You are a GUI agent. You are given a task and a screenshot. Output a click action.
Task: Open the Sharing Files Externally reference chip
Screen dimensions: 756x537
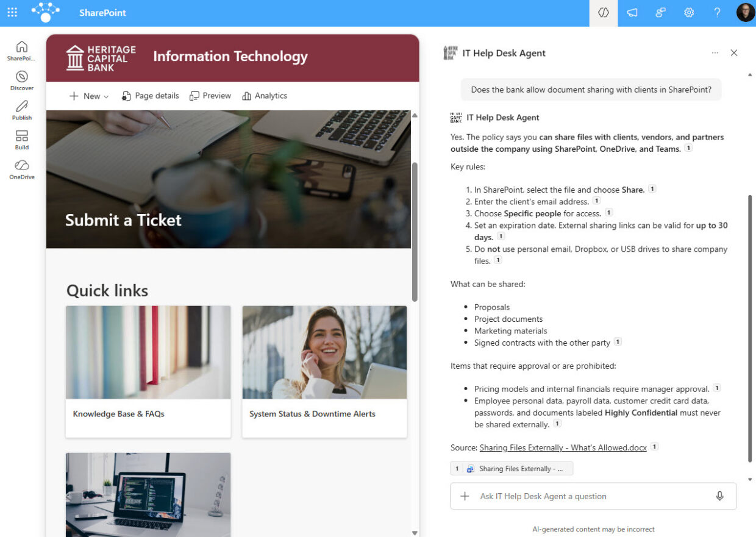[512, 469]
